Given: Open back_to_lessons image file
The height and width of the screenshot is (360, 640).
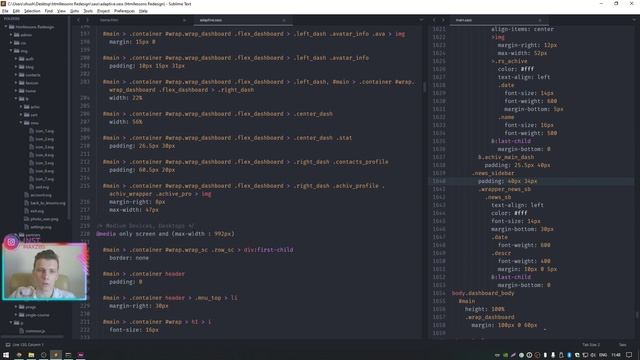Looking at the screenshot, I should [45, 203].
